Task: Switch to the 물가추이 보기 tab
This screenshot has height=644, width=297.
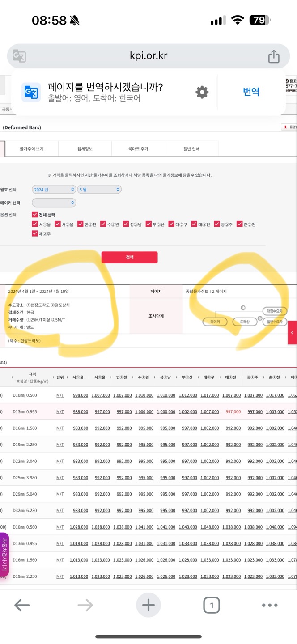Action: click(31, 149)
